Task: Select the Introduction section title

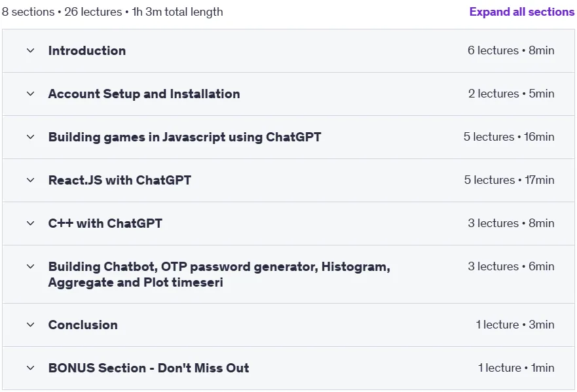Action: (87, 51)
